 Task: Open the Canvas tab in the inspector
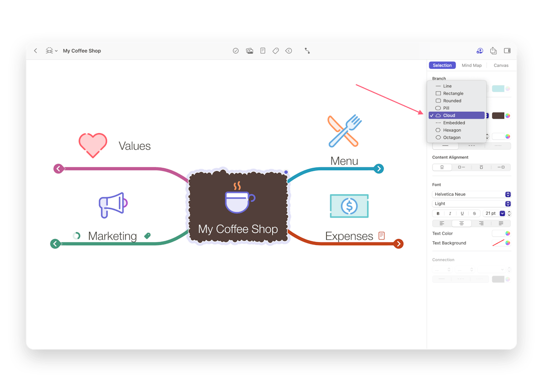click(x=501, y=65)
